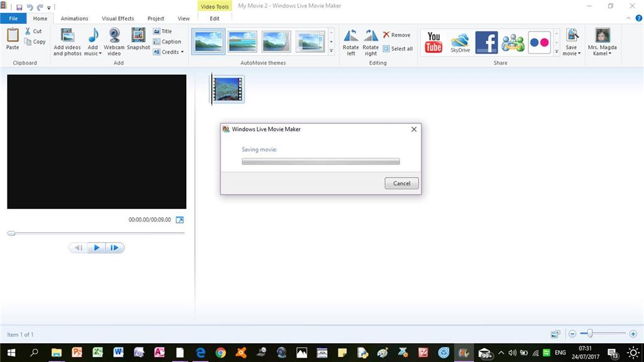Screen dimensions: 644x362
Task: Change the thumbnail size icon in status bar
Action: point(555,334)
